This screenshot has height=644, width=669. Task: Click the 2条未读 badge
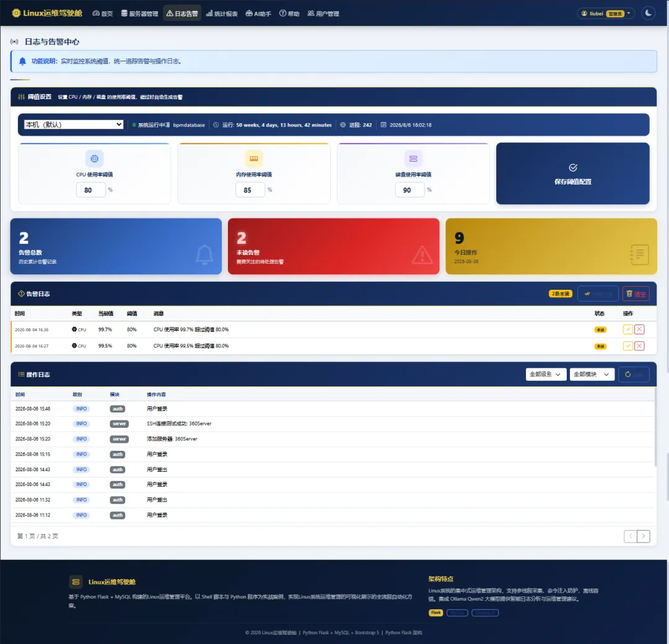click(560, 294)
